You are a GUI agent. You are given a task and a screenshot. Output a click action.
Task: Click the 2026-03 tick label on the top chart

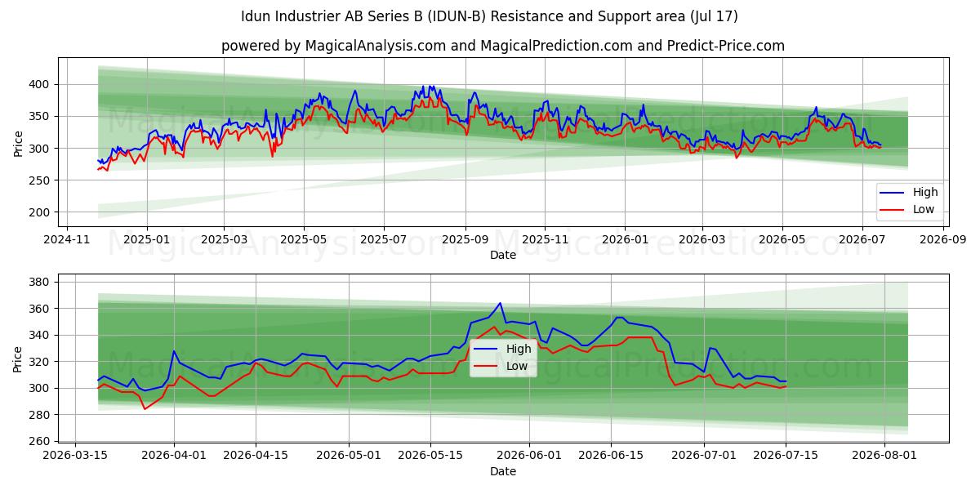pos(702,240)
